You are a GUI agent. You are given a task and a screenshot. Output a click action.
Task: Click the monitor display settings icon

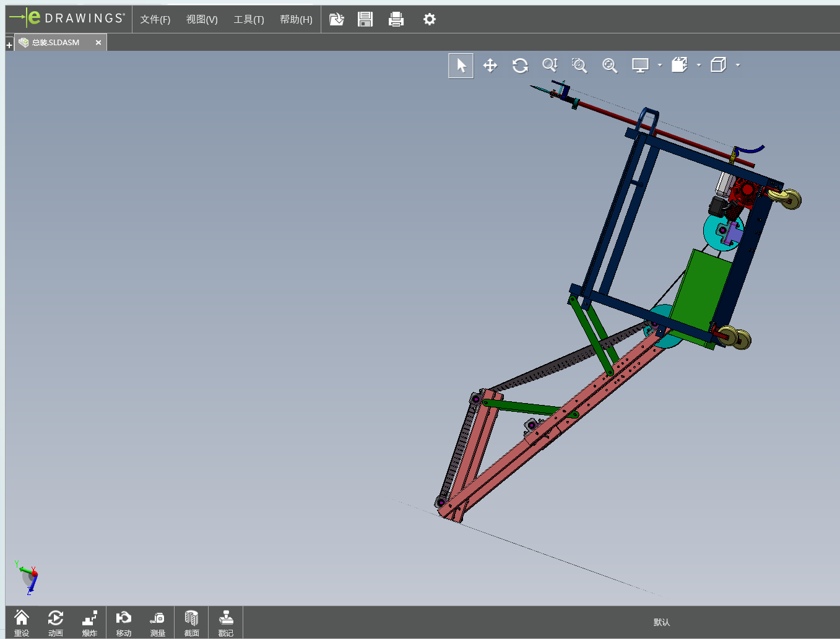(640, 65)
